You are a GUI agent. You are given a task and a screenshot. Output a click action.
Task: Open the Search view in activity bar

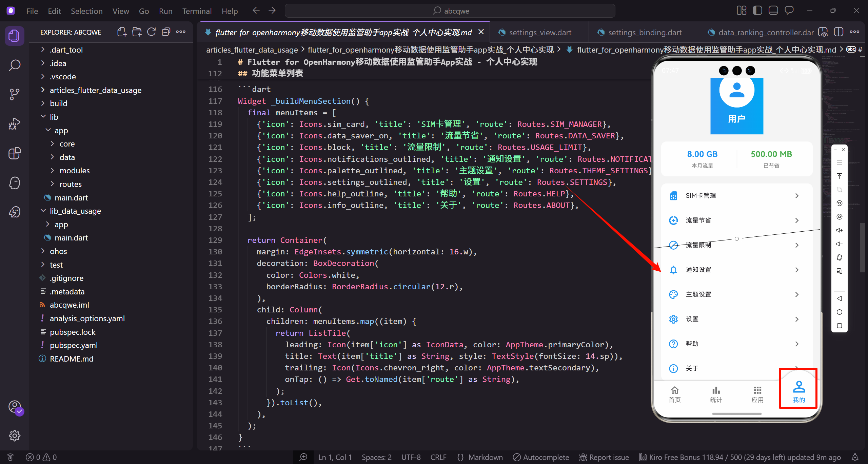(14, 65)
